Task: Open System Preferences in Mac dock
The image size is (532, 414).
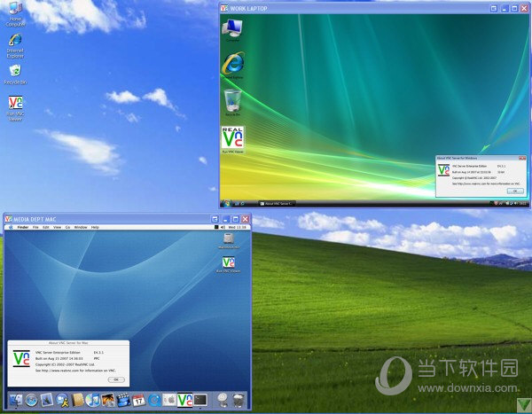Action: pos(169,401)
